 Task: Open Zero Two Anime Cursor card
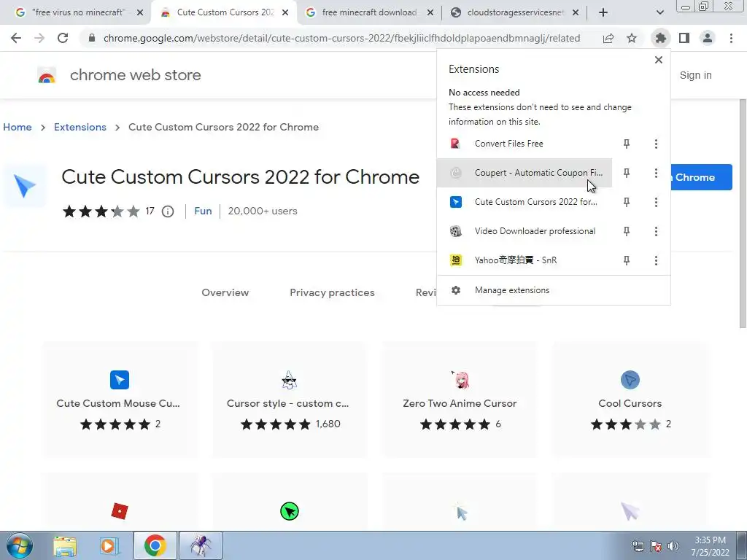tap(460, 399)
